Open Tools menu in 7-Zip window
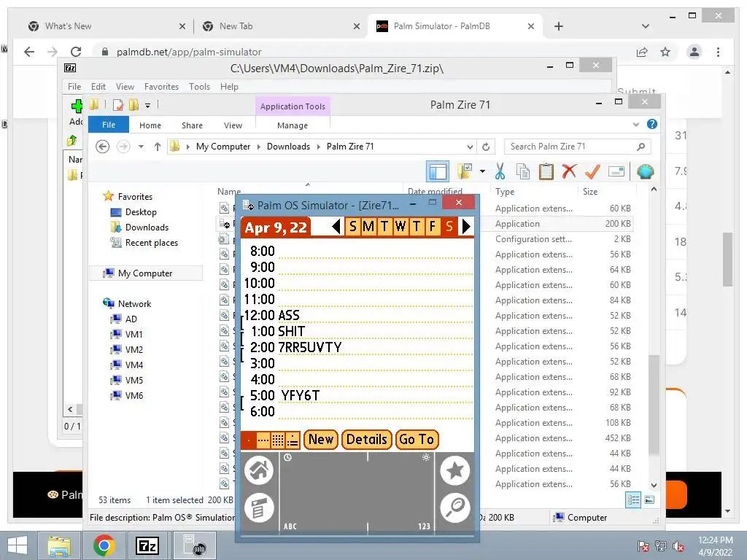747x560 pixels. 199,87
